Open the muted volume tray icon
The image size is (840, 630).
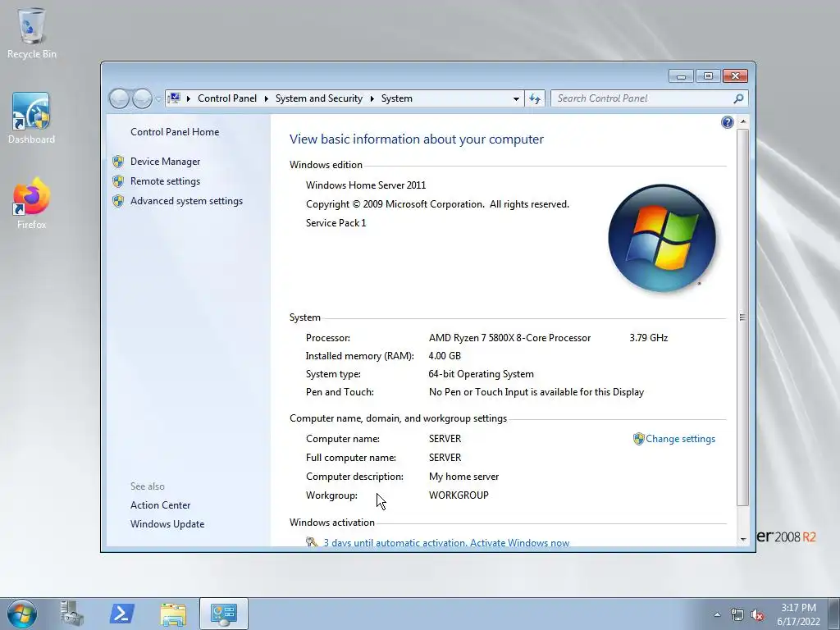757,615
